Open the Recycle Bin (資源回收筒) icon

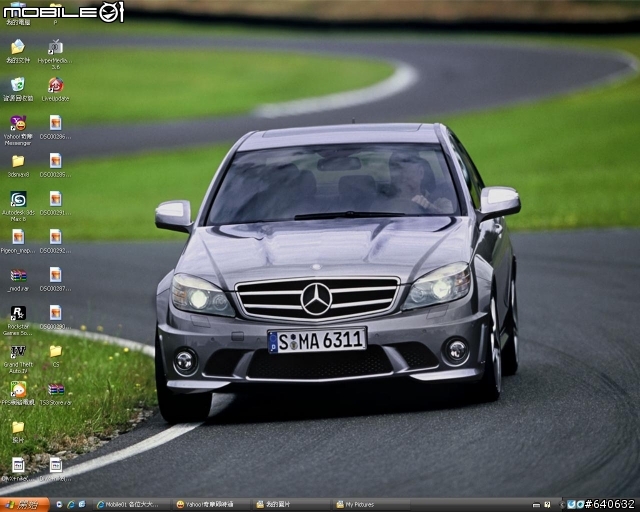[18, 89]
